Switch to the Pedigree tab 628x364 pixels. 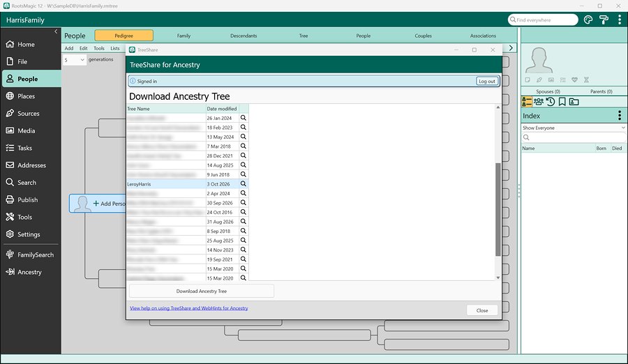pyautogui.click(x=124, y=36)
